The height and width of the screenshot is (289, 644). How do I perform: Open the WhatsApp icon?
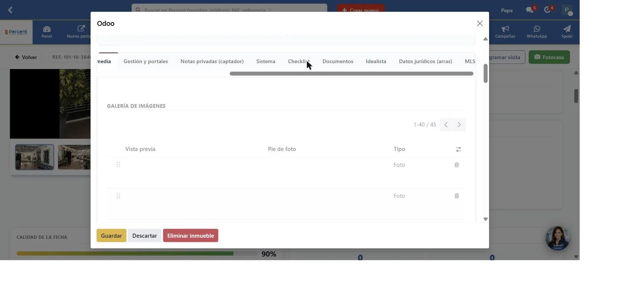(537, 32)
